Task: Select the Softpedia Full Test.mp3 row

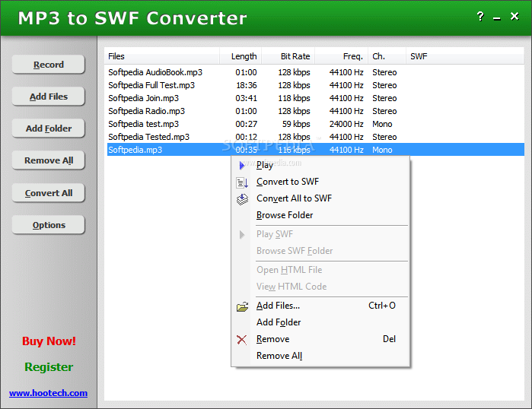Action: click(x=316, y=85)
